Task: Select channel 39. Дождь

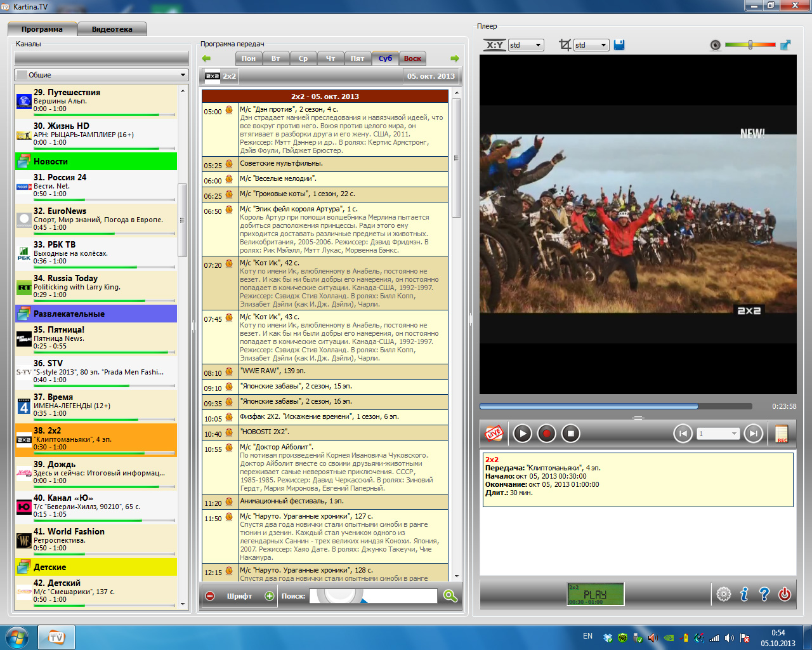Action: pos(96,472)
